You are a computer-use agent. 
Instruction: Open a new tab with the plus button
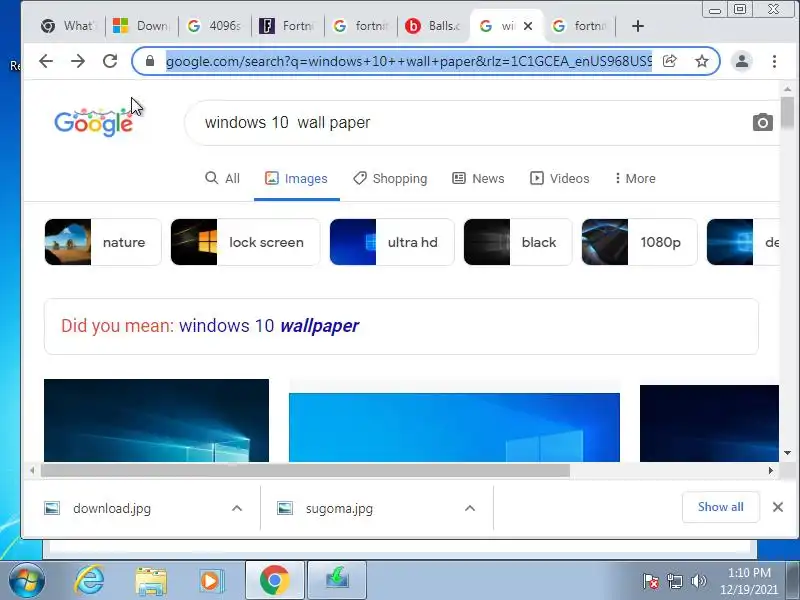[x=638, y=26]
